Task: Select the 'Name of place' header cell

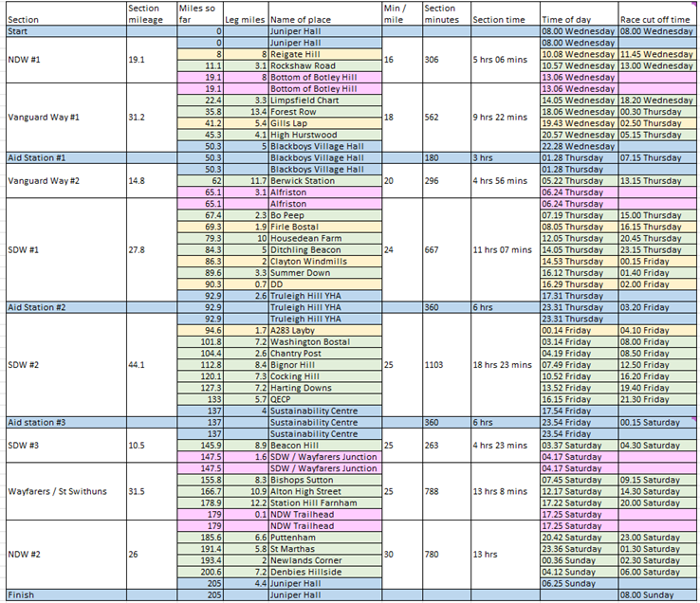Action: click(x=325, y=14)
